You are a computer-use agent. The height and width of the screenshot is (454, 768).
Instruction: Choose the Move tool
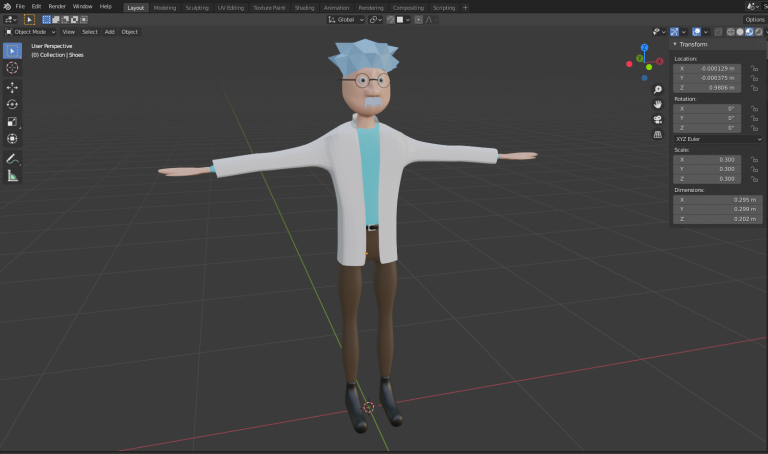click(x=12, y=88)
